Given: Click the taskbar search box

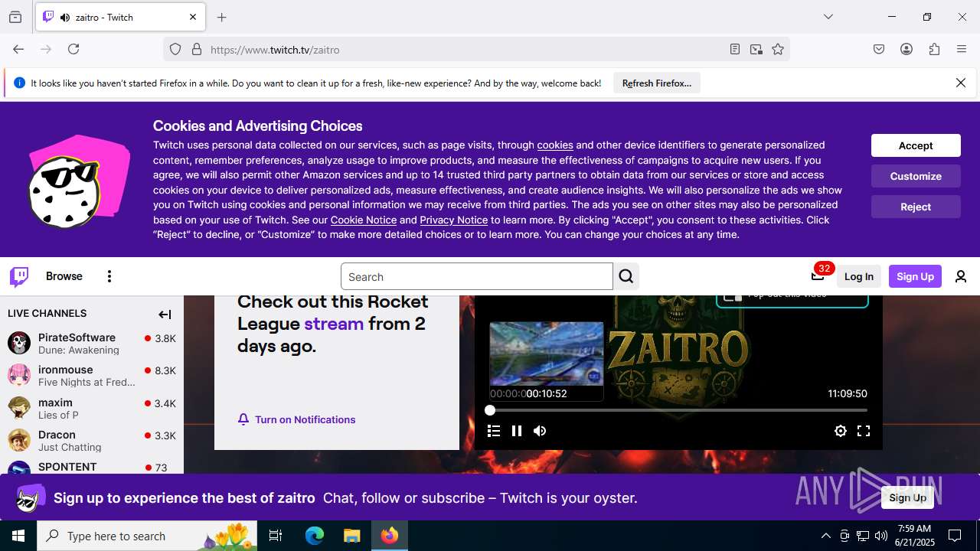Looking at the screenshot, I should pos(147,536).
